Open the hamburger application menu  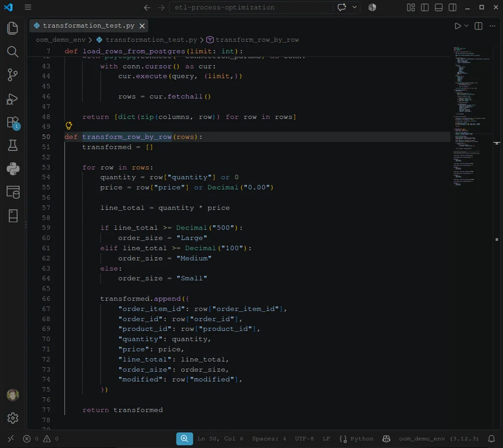click(28, 7)
